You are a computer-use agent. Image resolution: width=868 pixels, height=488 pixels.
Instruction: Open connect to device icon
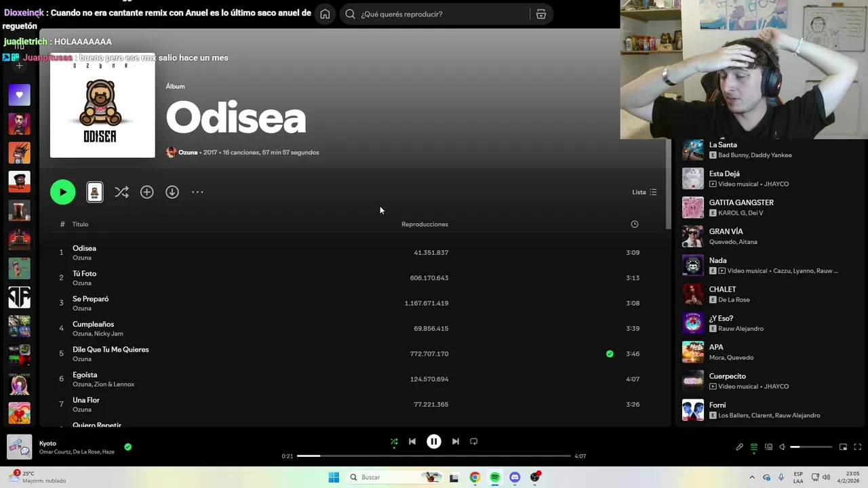click(768, 447)
